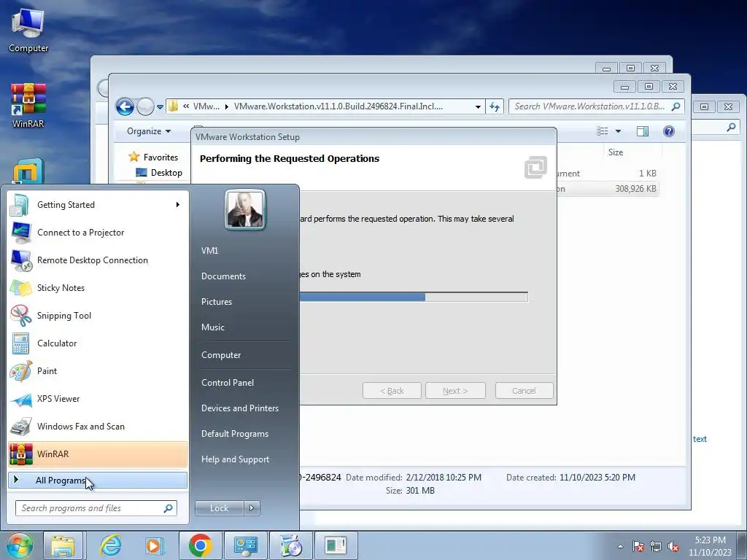Click the Search programs and files box

click(96, 508)
